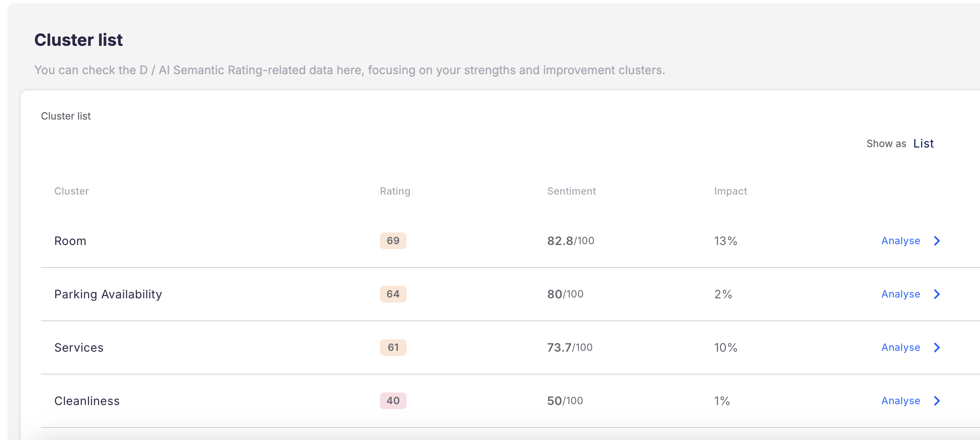Select the Cleanliness cluster name
This screenshot has width=980, height=440.
pyautogui.click(x=87, y=401)
